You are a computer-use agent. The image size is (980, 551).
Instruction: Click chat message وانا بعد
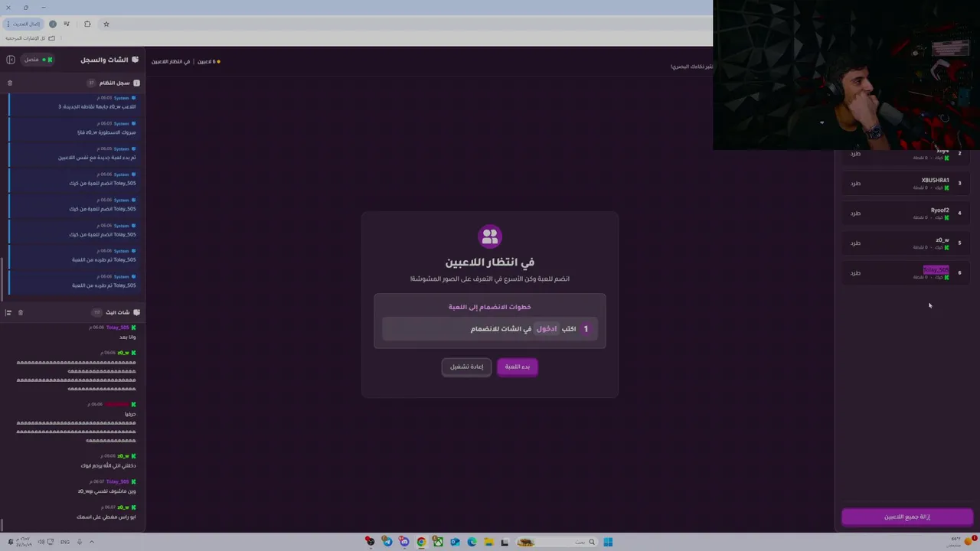pyautogui.click(x=128, y=337)
